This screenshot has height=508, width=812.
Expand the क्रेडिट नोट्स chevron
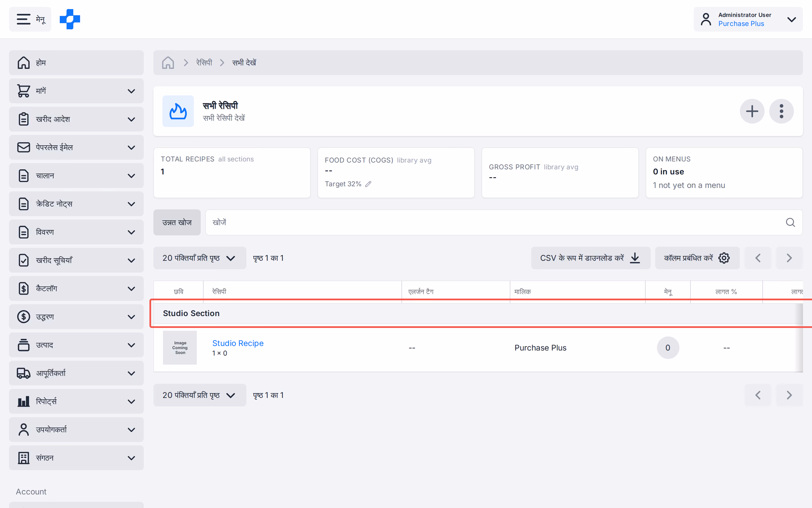coord(132,204)
